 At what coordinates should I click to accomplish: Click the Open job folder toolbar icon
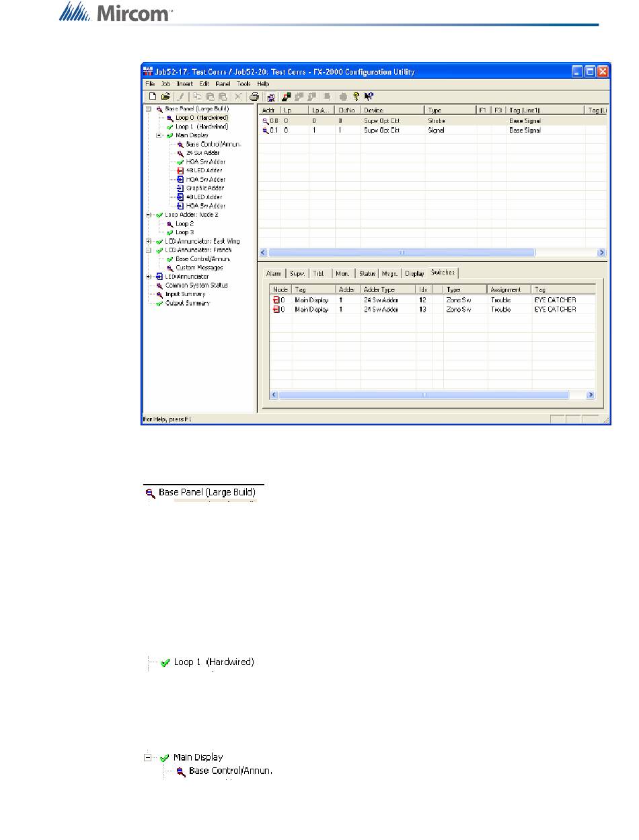click(x=165, y=96)
